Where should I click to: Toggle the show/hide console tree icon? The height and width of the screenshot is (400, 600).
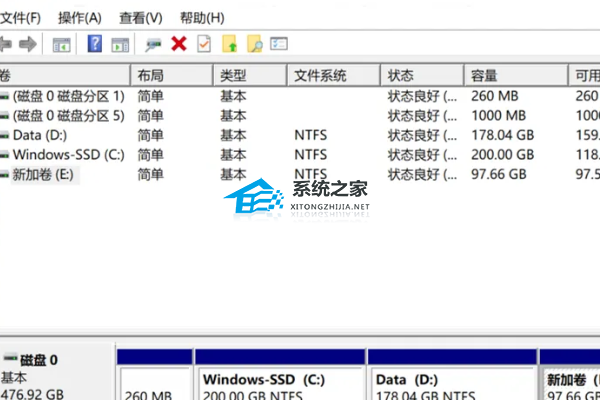tap(61, 44)
